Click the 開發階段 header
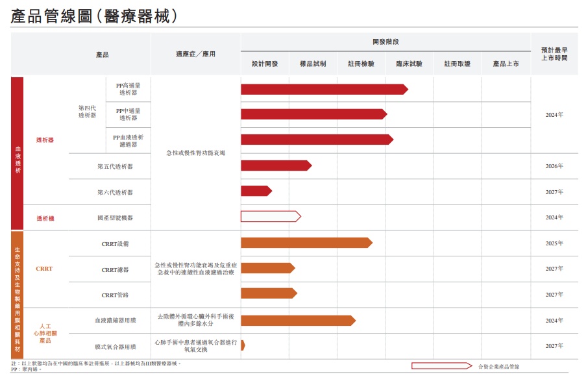588x381 pixels. [x=386, y=42]
